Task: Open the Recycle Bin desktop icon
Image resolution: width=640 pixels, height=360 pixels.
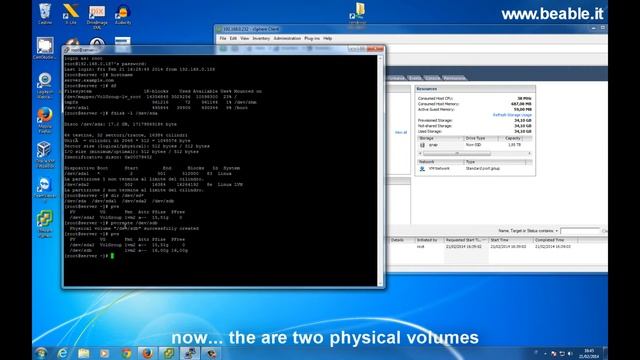Action: click(45, 13)
